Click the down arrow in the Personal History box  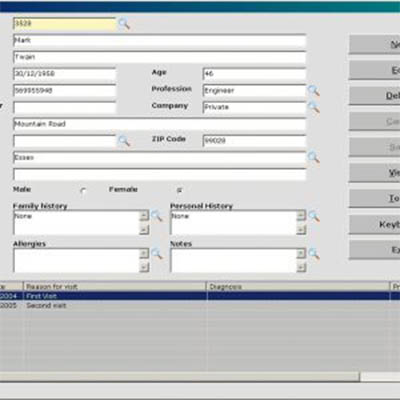coord(301,229)
